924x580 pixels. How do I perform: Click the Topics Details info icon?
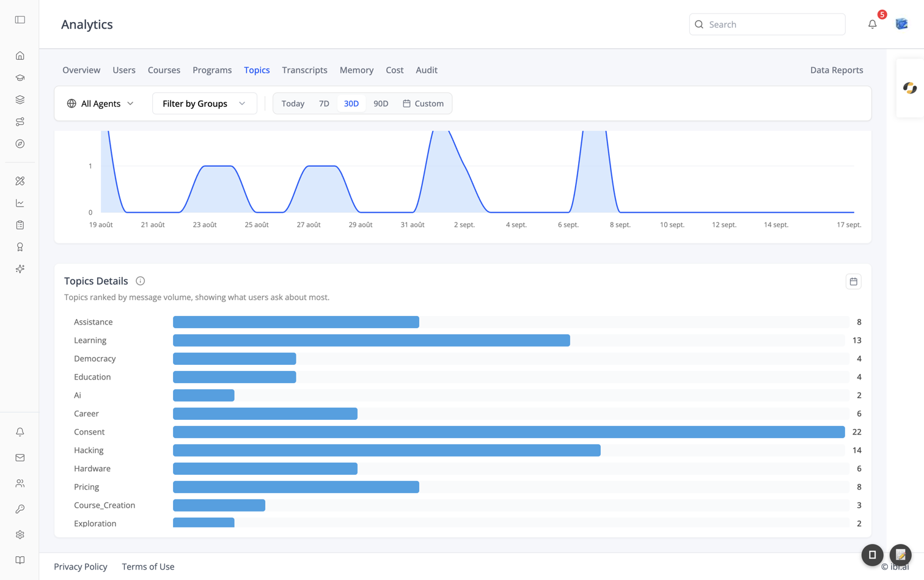click(141, 281)
